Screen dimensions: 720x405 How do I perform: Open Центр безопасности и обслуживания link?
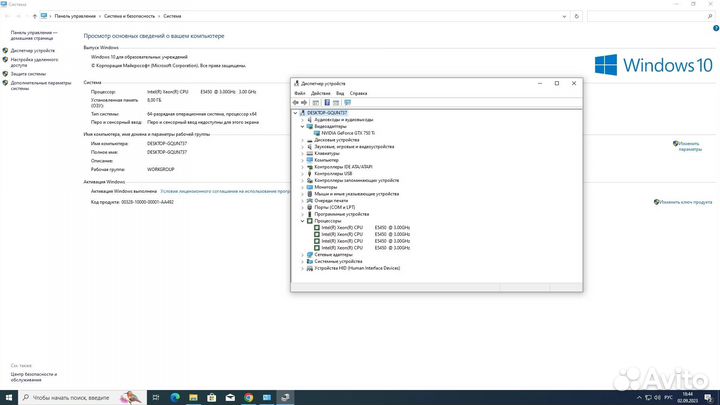pyautogui.click(x=34, y=377)
